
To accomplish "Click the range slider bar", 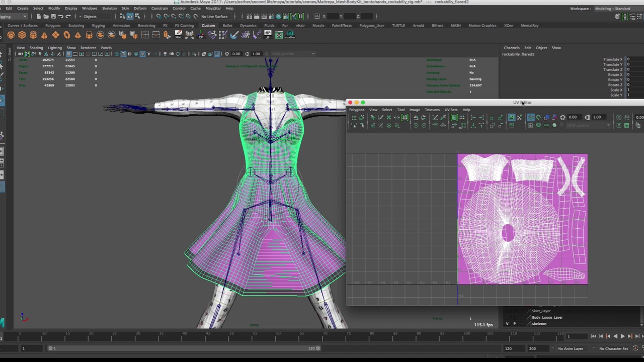I will pos(184,348).
